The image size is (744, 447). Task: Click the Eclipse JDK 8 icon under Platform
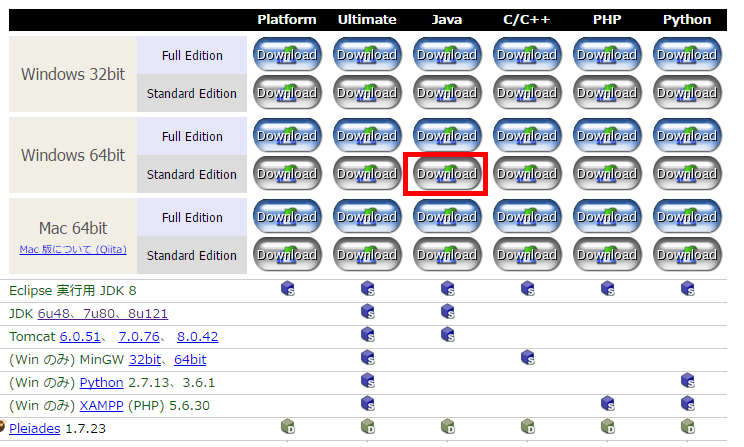287,290
